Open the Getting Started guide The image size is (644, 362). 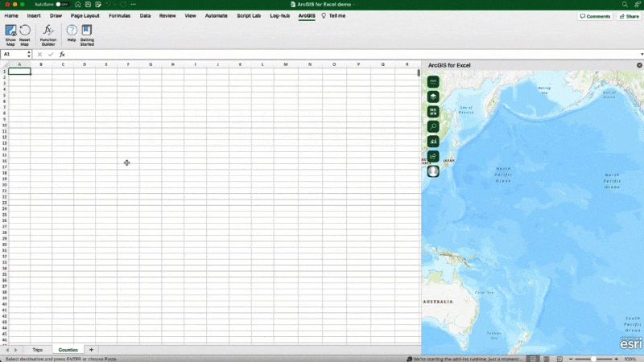click(x=87, y=35)
